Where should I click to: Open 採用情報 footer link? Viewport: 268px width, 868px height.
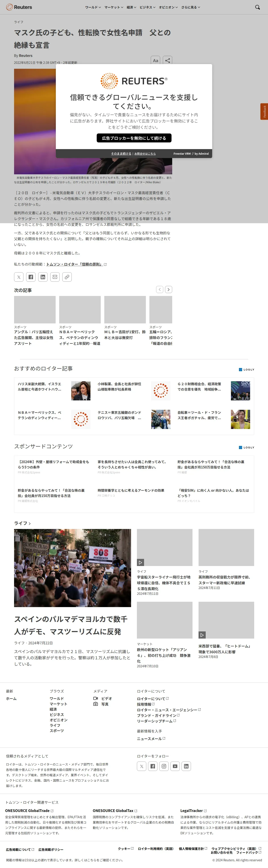pyautogui.click(x=146, y=704)
